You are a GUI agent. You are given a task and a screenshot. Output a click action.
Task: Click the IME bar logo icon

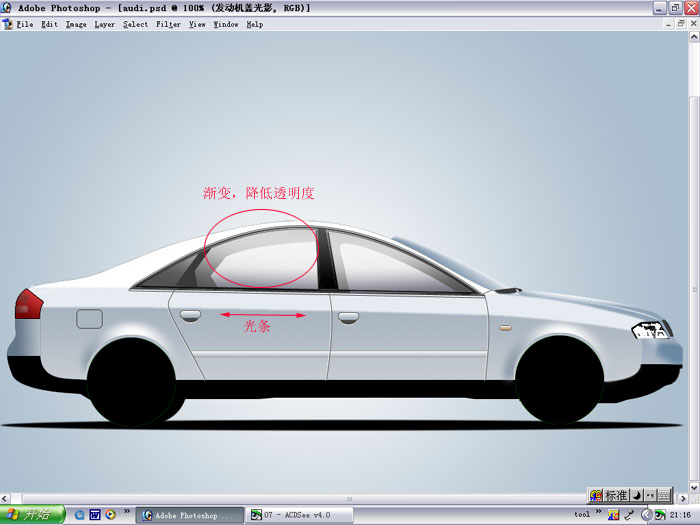pos(596,495)
